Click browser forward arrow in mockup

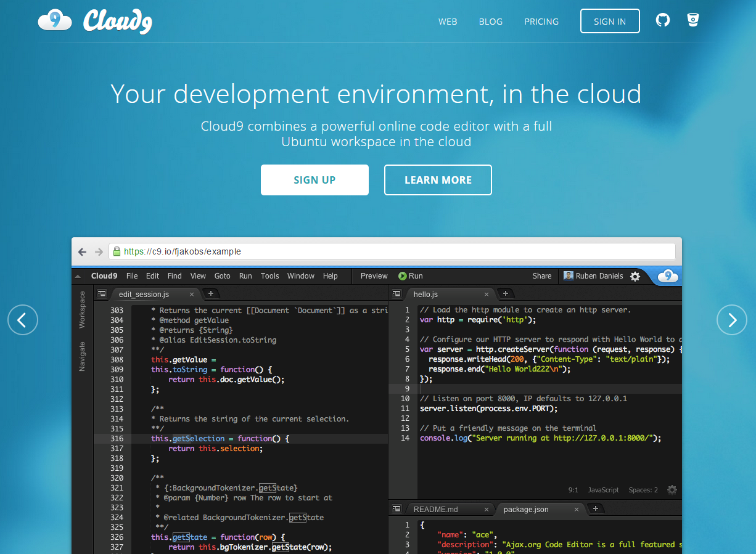click(x=99, y=251)
